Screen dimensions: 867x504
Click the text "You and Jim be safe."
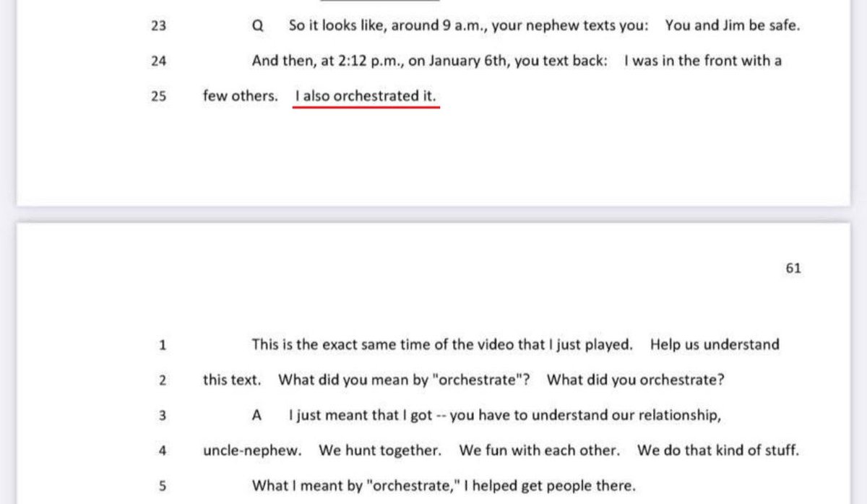coord(732,25)
